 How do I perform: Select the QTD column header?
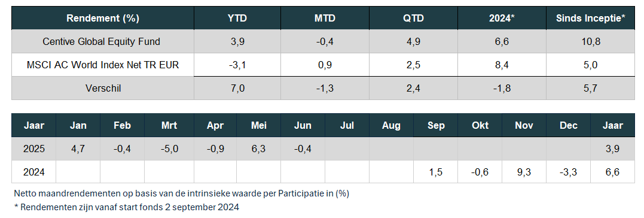click(x=413, y=18)
